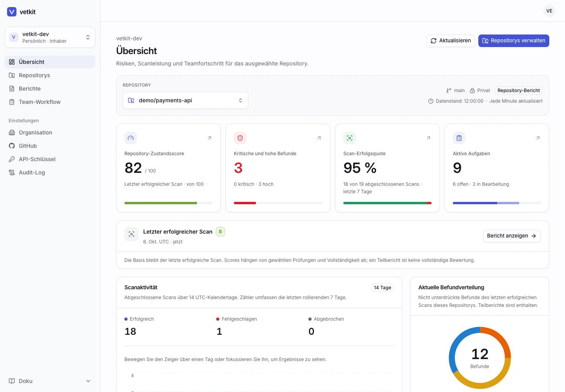Click the clipboard icon on Aktive Aufgaben card
The width and height of the screenshot is (565, 392).
click(x=459, y=138)
